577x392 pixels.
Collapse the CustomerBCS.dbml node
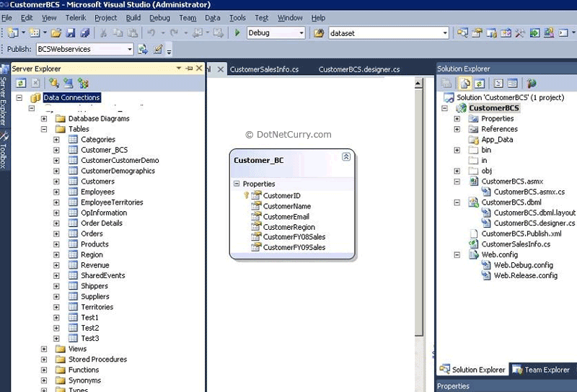(x=457, y=202)
